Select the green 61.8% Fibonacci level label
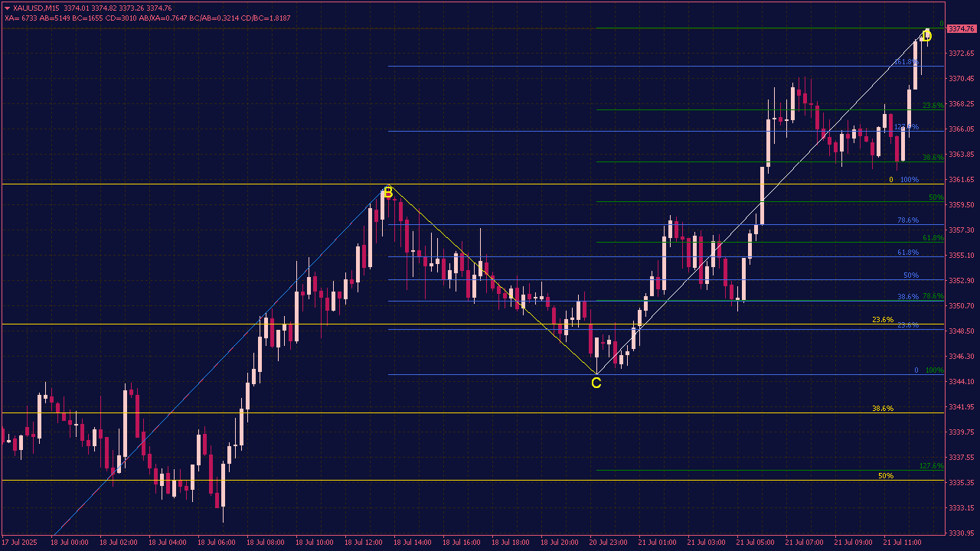This screenshot has width=980, height=551. click(x=933, y=238)
